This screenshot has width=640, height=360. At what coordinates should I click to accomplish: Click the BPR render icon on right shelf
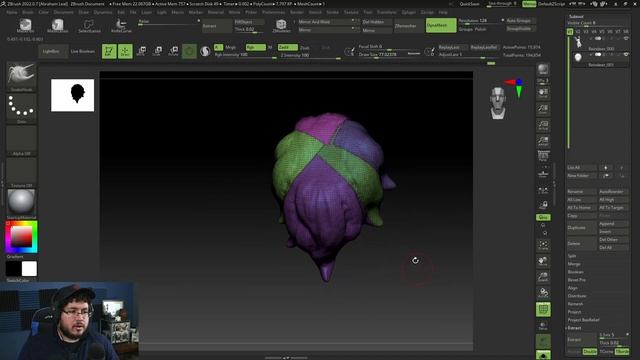[x=543, y=69]
